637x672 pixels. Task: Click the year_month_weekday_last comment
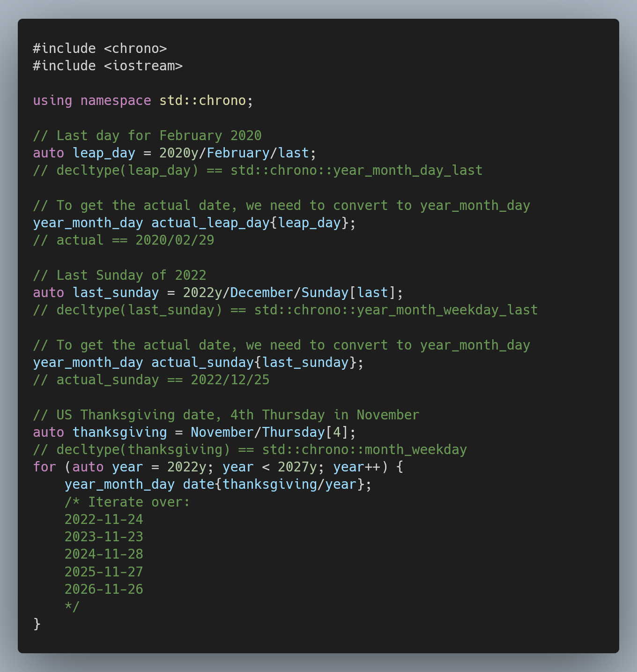(x=395, y=310)
